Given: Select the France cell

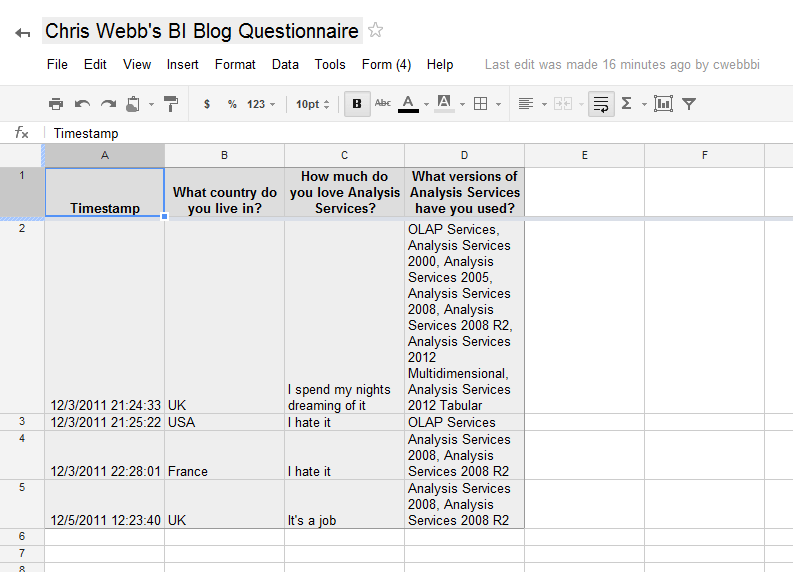Looking at the screenshot, I should click(x=225, y=455).
